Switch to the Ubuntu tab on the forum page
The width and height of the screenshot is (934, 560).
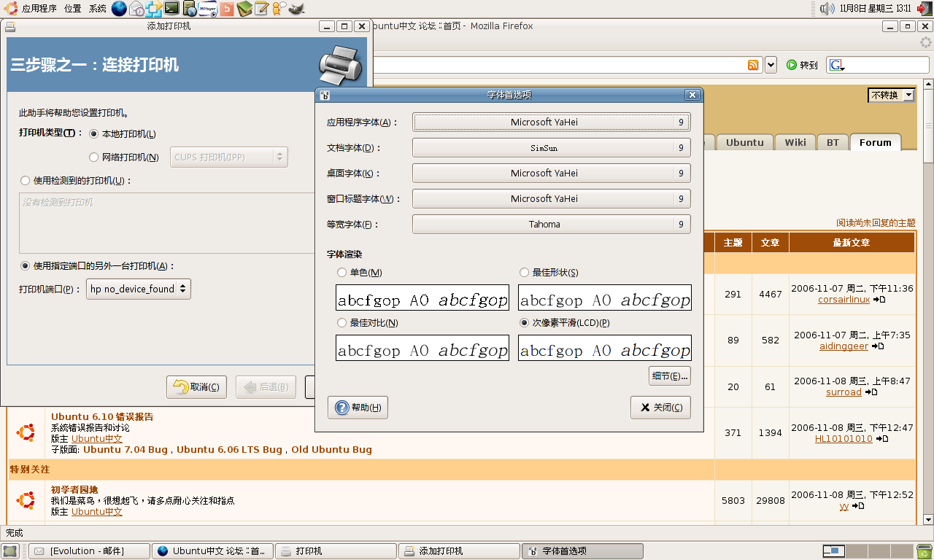coord(744,142)
